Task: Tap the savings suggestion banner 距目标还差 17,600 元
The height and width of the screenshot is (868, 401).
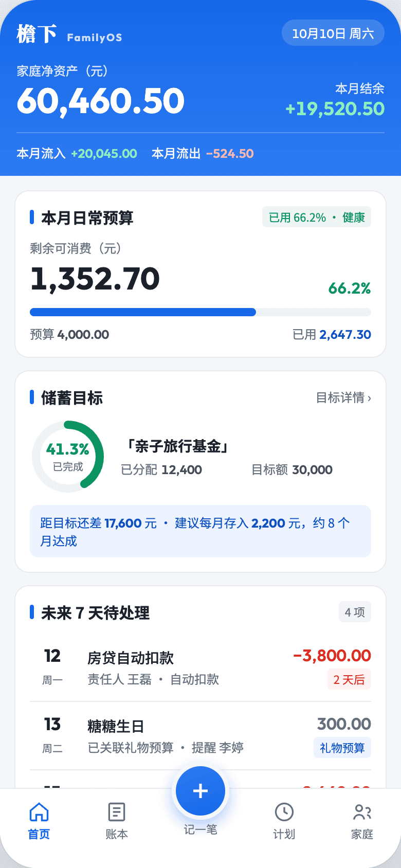Action: click(x=200, y=531)
